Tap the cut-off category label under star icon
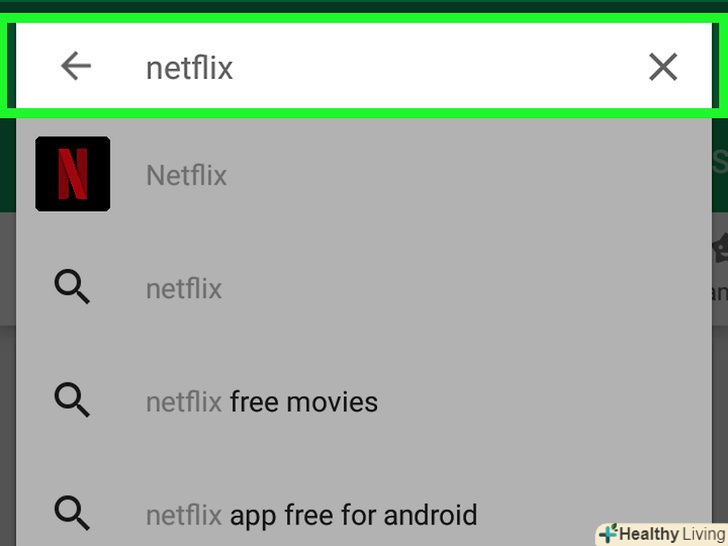This screenshot has height=546, width=728. [x=720, y=293]
